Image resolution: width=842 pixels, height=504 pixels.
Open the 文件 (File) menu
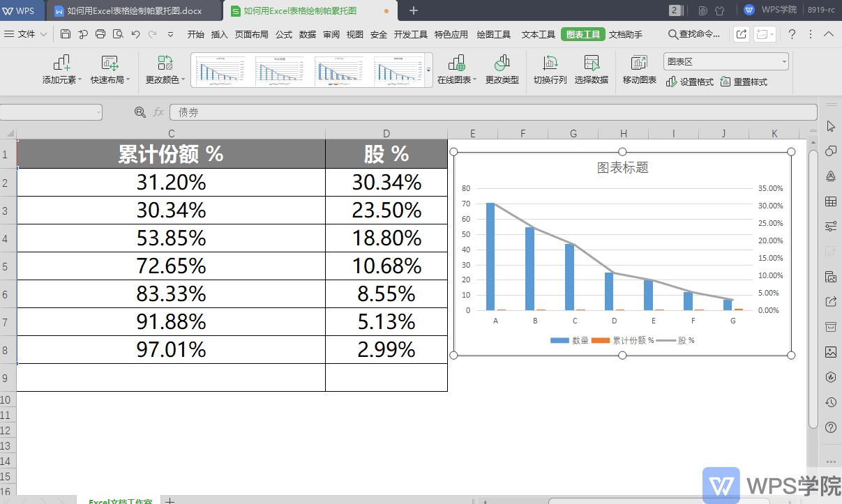[26, 33]
